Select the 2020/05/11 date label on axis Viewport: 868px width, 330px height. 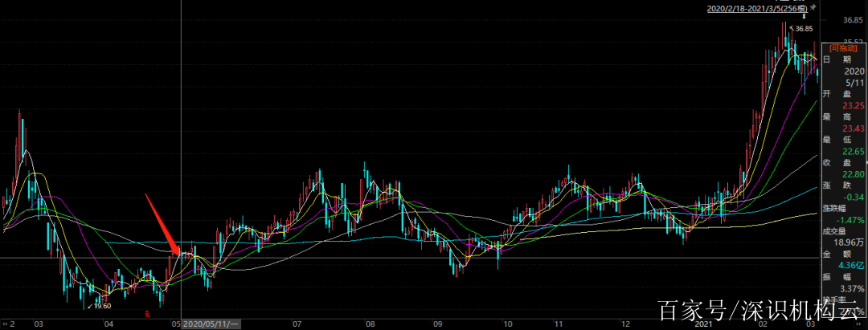point(211,324)
